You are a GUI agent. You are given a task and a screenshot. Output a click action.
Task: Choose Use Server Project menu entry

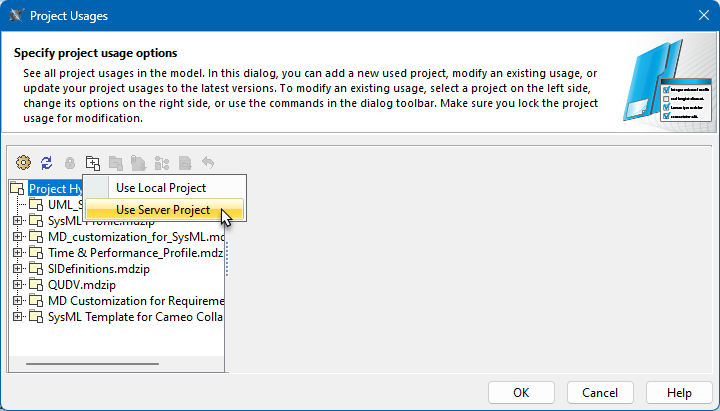(163, 210)
